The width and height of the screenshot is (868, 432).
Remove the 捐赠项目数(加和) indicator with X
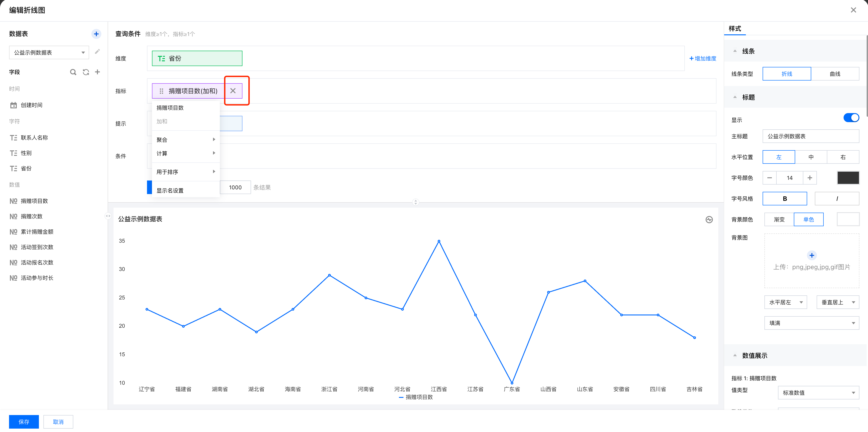233,91
